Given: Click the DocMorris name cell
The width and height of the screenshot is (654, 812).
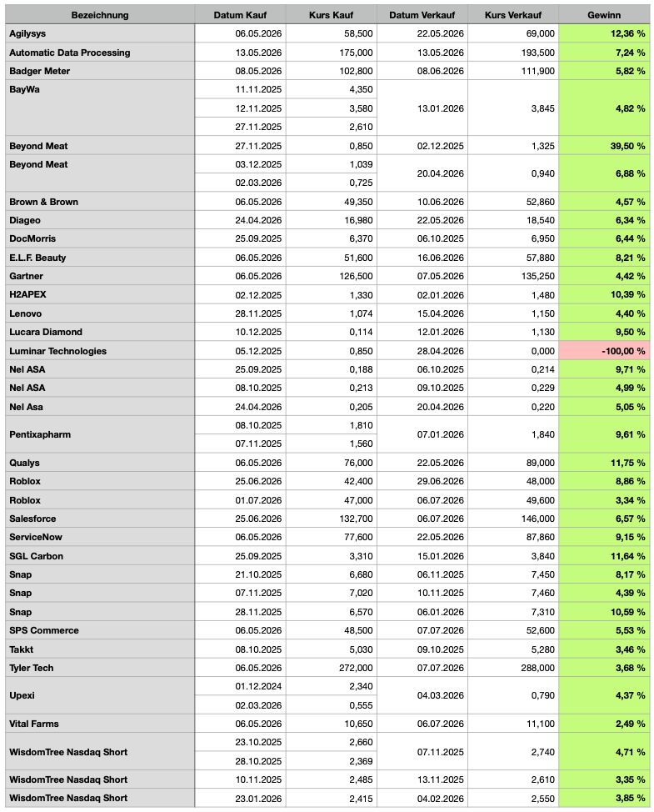Looking at the screenshot, I should [100, 238].
